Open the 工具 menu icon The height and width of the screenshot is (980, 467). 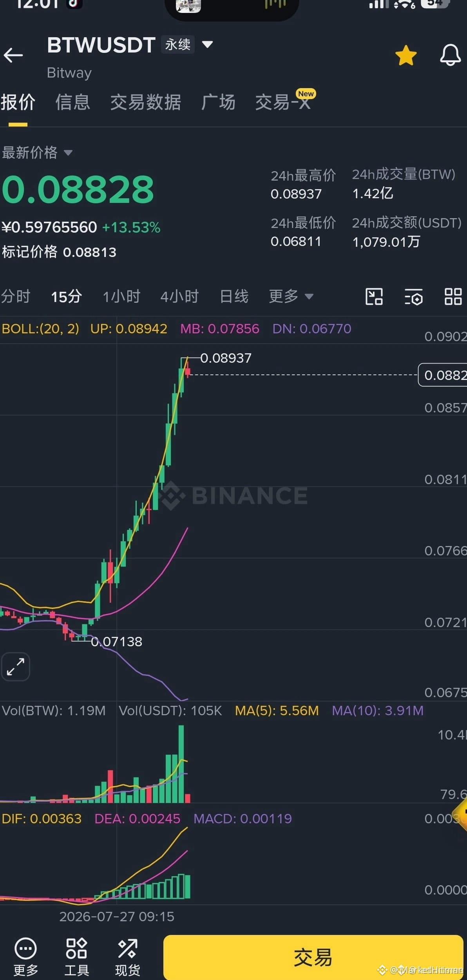pos(76,957)
